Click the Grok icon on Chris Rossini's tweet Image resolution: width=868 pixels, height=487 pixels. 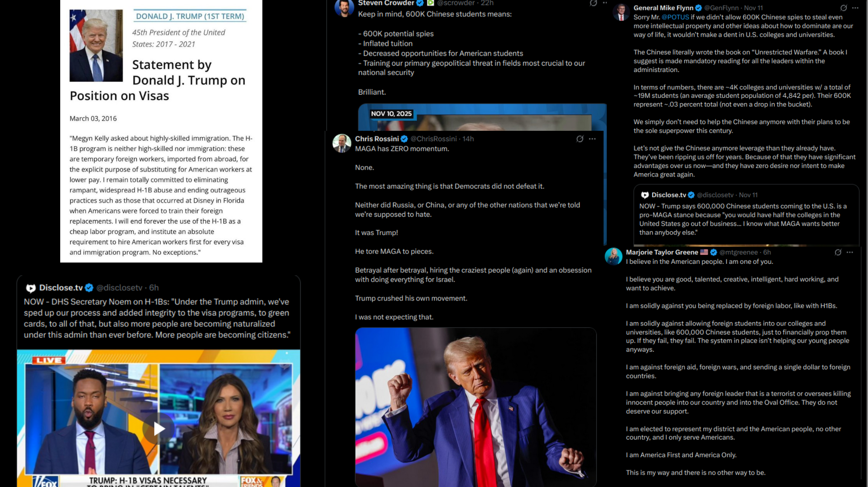[x=580, y=139]
